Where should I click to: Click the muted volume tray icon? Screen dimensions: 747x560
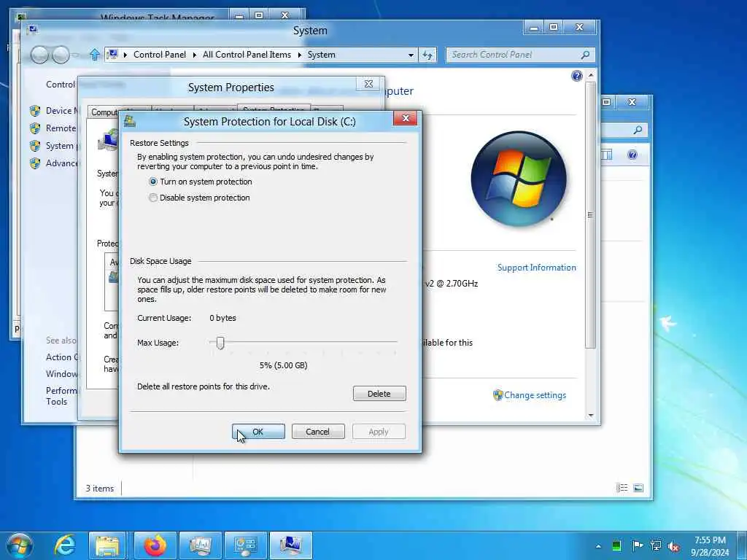click(673, 546)
